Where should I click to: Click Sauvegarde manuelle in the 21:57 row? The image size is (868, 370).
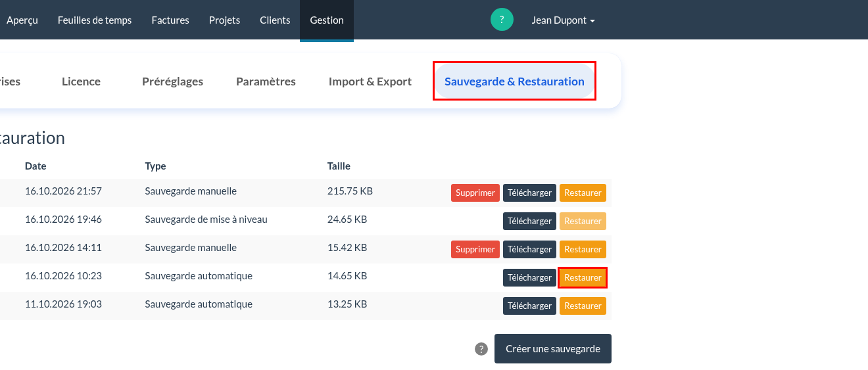tap(191, 191)
